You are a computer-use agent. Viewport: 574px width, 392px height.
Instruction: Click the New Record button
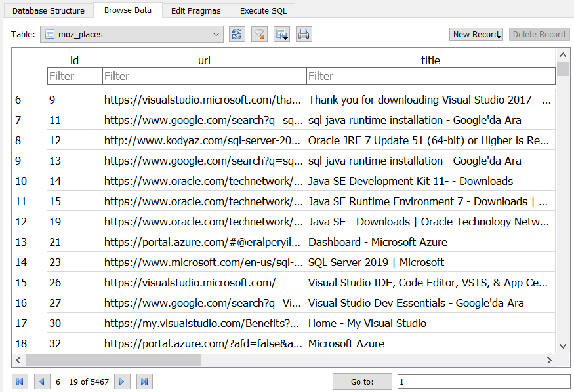[476, 34]
